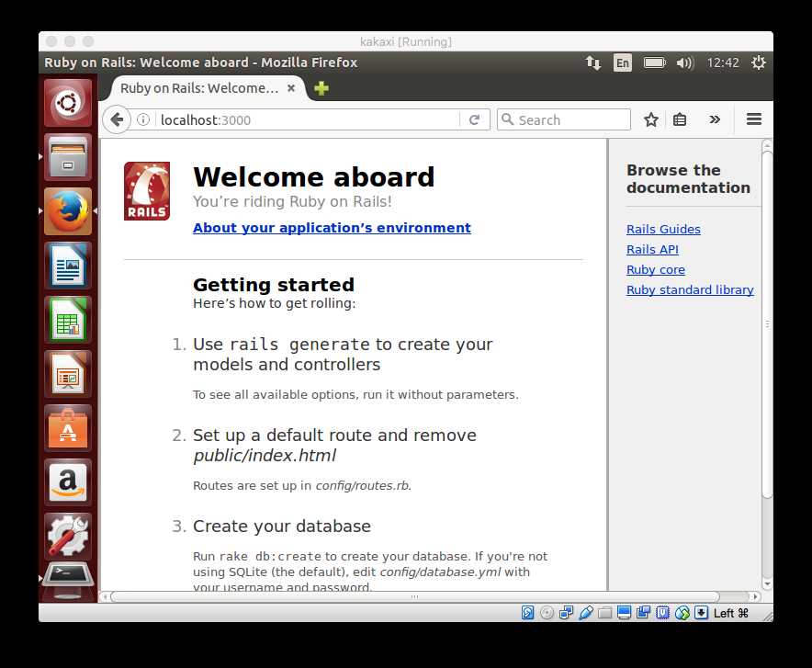The width and height of the screenshot is (812, 668).
Task: Reload the current page
Action: point(474,120)
